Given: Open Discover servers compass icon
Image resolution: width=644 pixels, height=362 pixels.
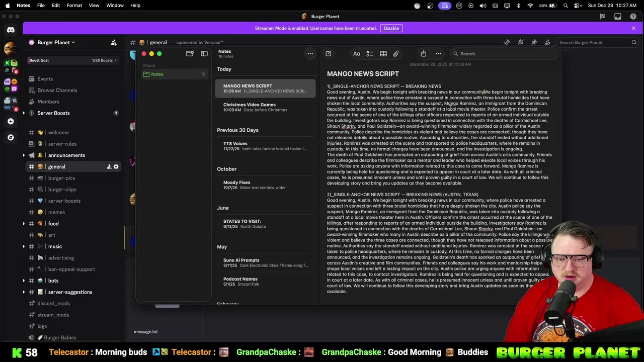Looking at the screenshot, I should 11,137.
